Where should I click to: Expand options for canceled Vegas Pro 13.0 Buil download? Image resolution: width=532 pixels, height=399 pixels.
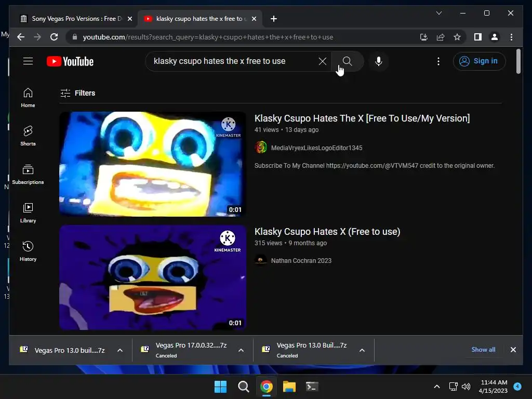(362, 350)
